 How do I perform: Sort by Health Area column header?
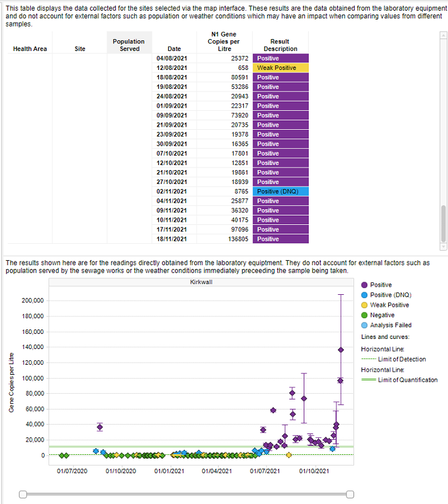[x=30, y=49]
